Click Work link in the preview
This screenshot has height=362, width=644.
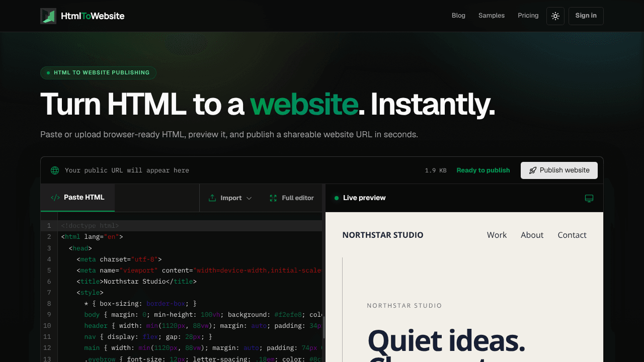tap(497, 235)
